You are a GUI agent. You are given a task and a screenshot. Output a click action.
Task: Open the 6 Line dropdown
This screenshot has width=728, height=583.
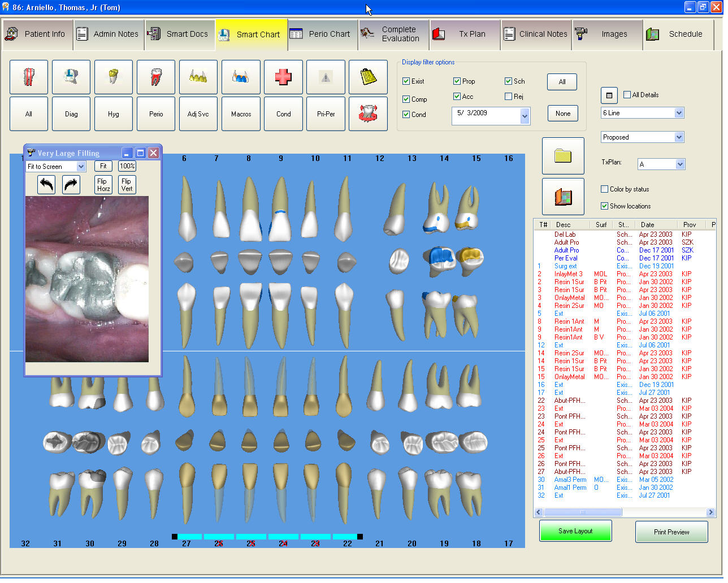[679, 113]
